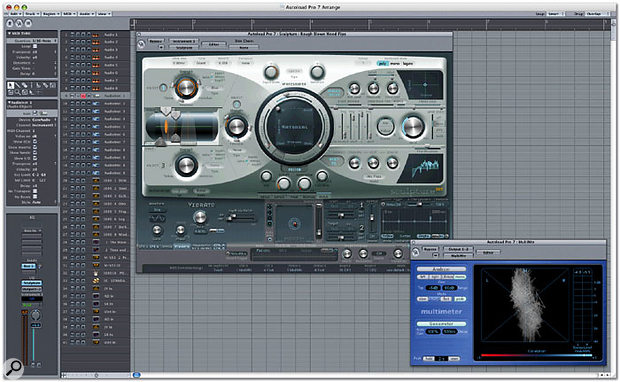Viewport: 620px width, 382px height.
Task: Click the second round button above the MIDI Thru box
Action: pyautogui.click(x=19, y=23)
